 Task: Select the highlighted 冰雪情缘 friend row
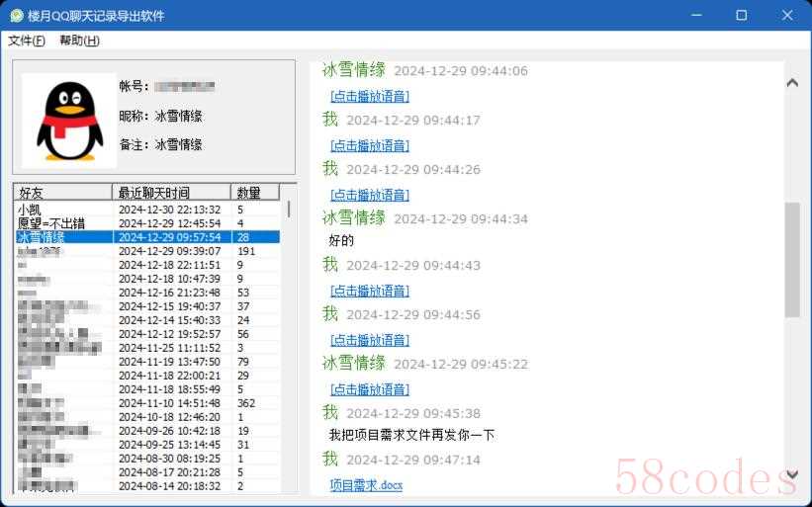click(x=148, y=237)
